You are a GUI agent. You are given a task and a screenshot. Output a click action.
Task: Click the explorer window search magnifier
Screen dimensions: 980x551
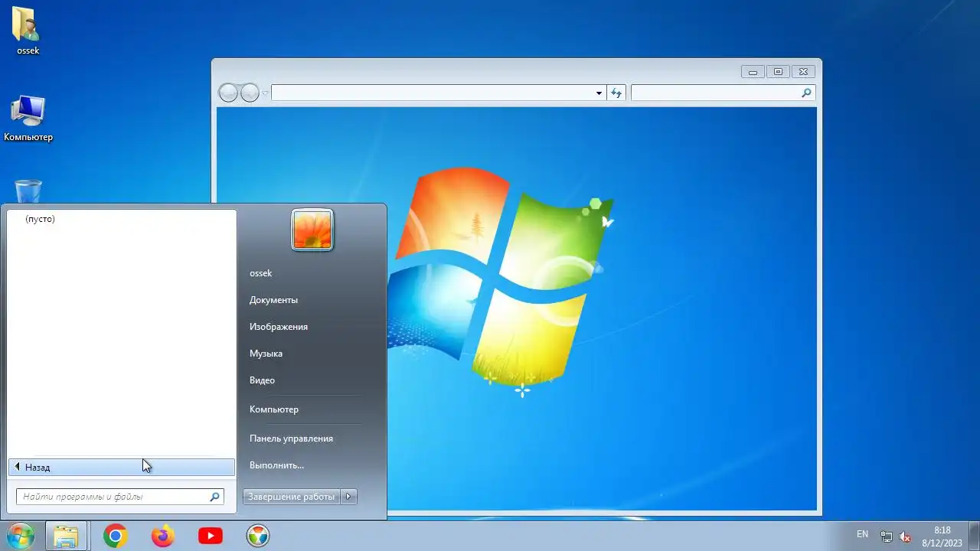click(806, 93)
